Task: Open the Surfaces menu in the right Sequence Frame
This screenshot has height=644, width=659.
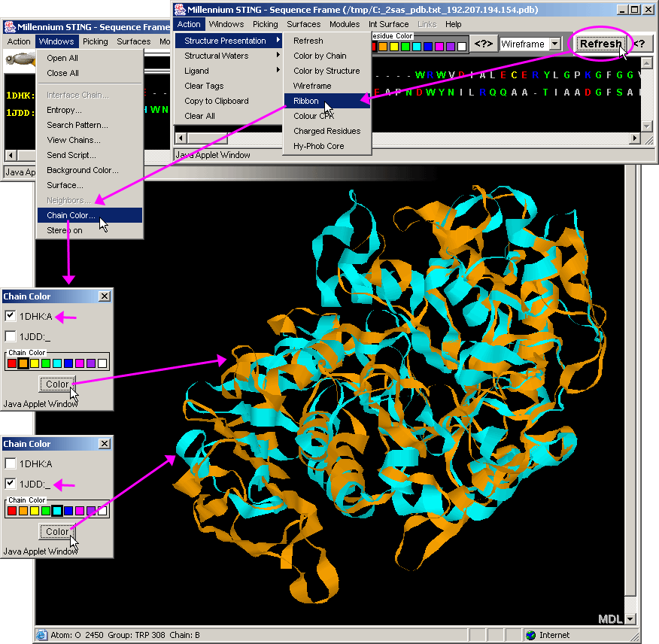Action: click(x=303, y=24)
